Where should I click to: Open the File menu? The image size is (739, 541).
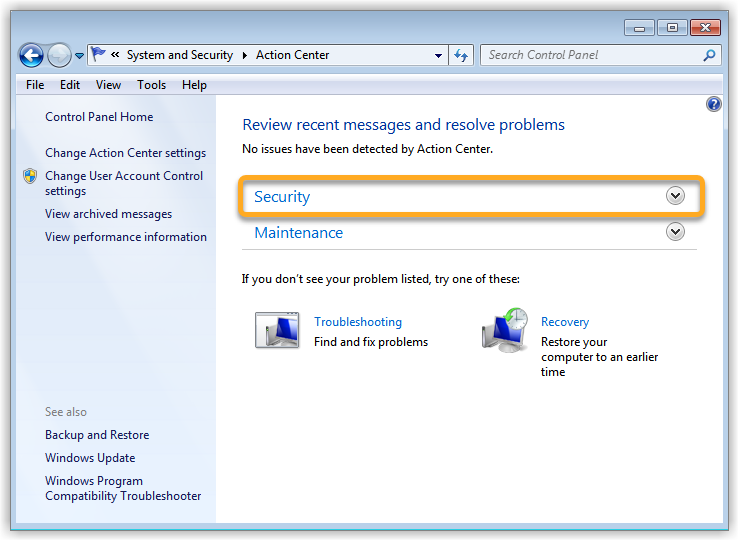click(x=35, y=85)
